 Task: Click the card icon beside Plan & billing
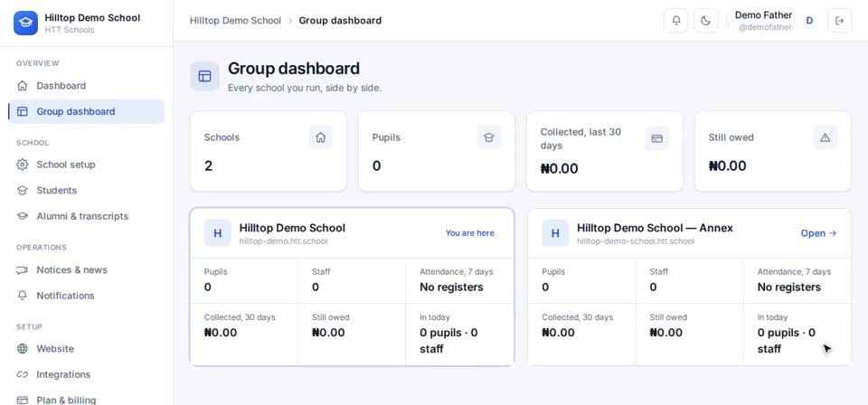22,400
